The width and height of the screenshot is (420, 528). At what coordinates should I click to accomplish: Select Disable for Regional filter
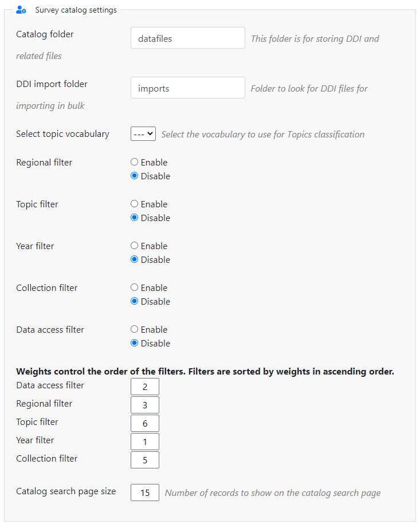click(x=135, y=176)
